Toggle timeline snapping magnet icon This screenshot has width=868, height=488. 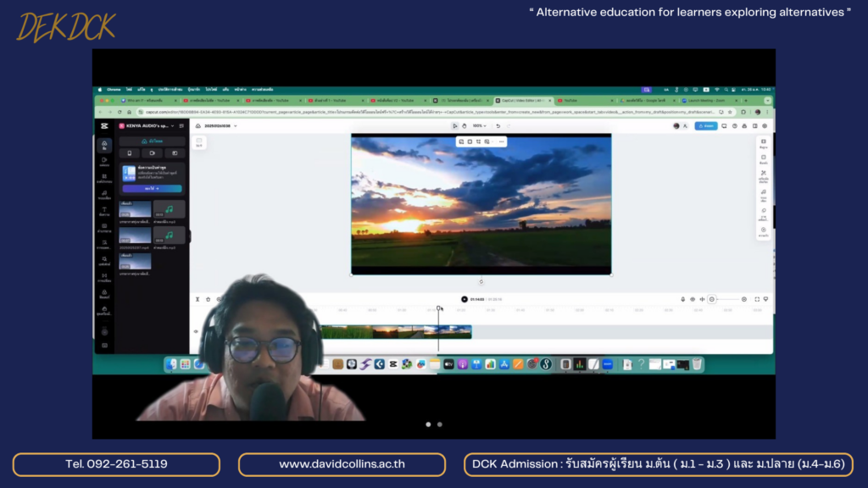tap(692, 299)
